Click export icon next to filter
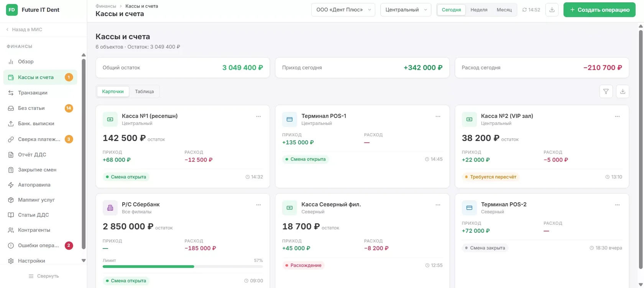 (x=623, y=92)
